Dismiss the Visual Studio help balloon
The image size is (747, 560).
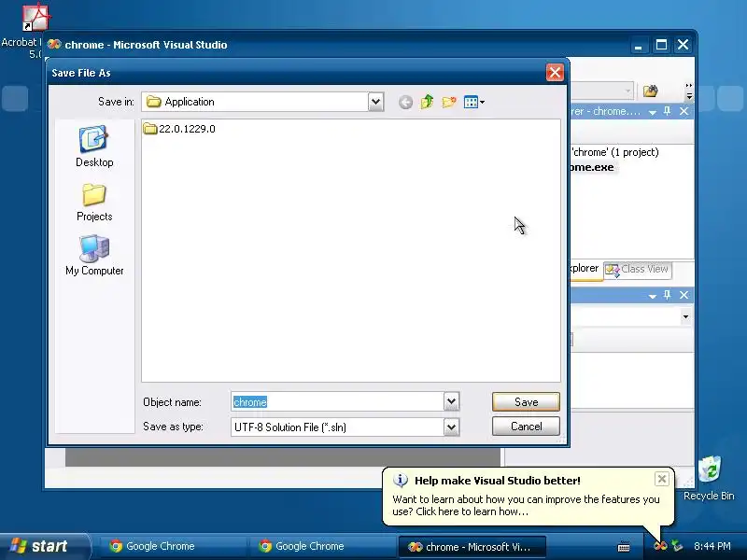point(661,479)
